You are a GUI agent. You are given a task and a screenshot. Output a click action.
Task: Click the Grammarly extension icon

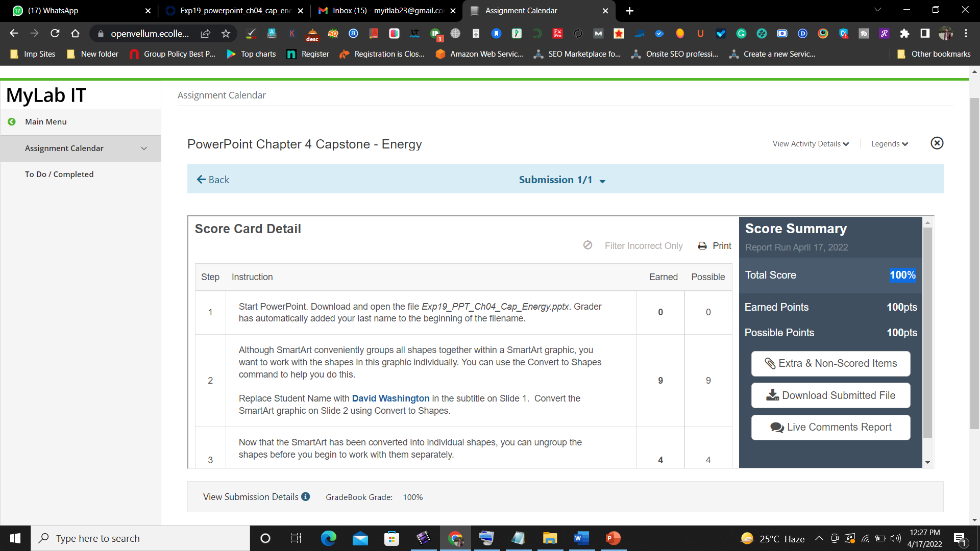point(741,34)
